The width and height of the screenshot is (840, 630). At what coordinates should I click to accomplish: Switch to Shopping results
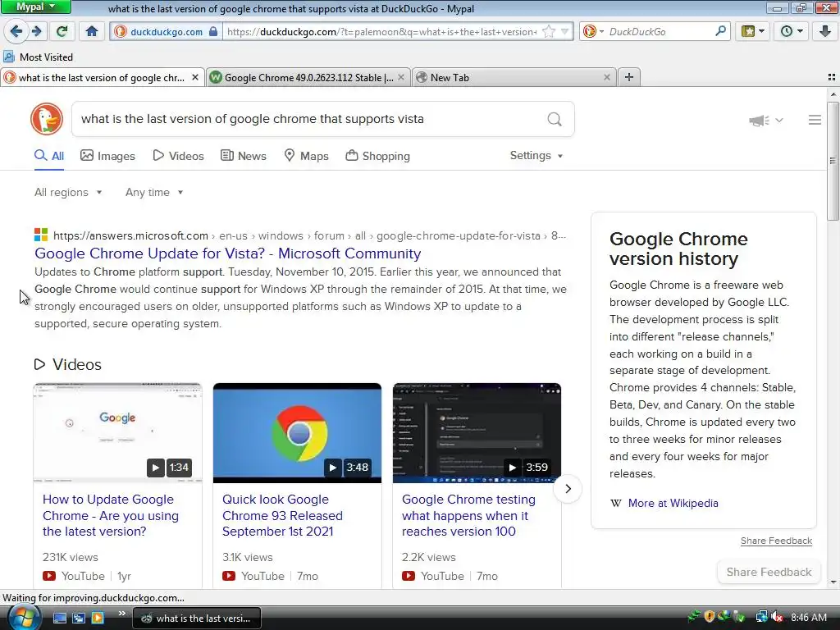[x=377, y=156]
